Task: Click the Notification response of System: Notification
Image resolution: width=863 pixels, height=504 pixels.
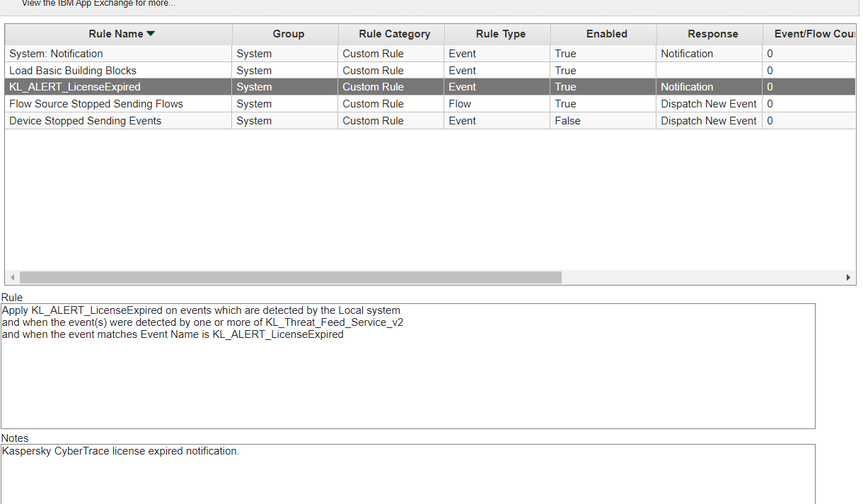Action: click(x=686, y=53)
